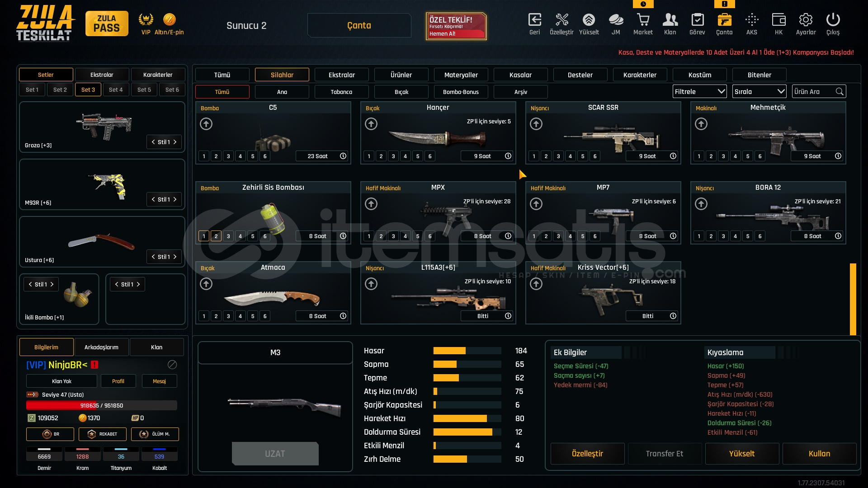Screen dimensions: 868x488
Task: Click the Altın/E-pin coin icon
Action: 169,19
